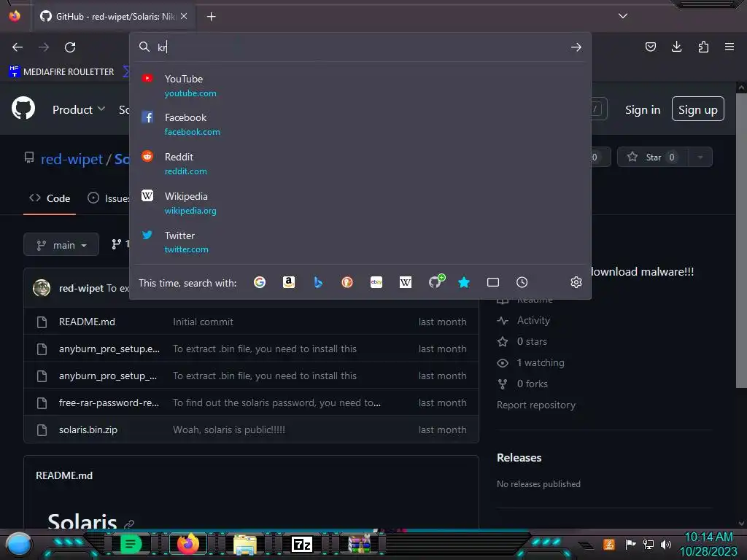Open the main branch dropdown
Screen dimensions: 747x560
click(x=61, y=245)
